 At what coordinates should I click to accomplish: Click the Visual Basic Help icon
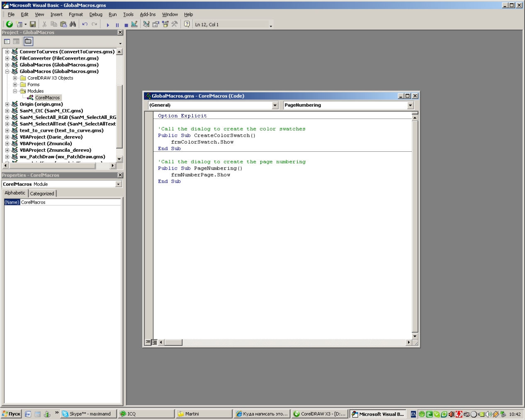pos(187,24)
